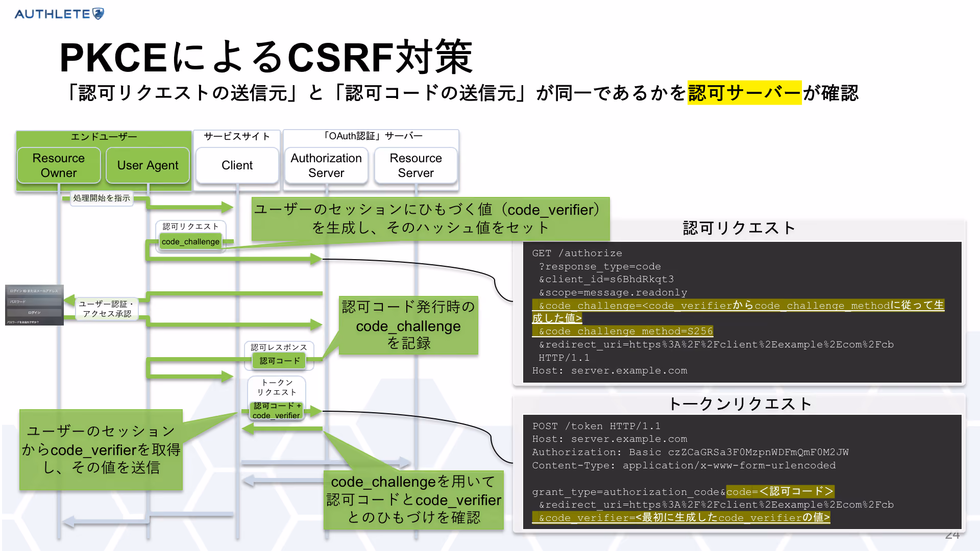Image resolution: width=980 pixels, height=551 pixels.
Task: Click the redirect_uri line in 認可リクエスト
Action: 716,344
